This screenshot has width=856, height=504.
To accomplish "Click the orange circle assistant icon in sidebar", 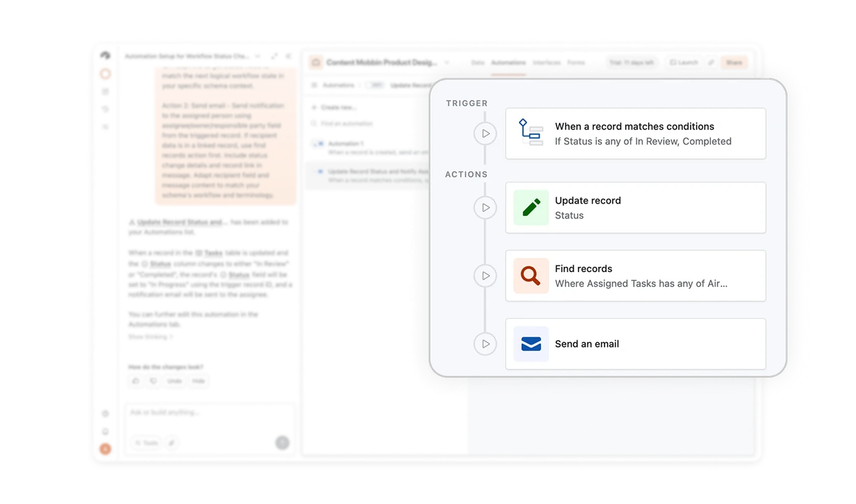I will (105, 74).
